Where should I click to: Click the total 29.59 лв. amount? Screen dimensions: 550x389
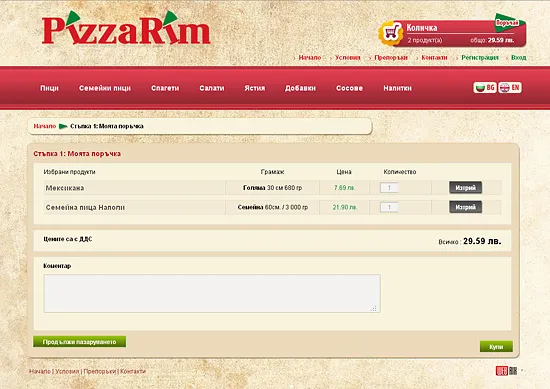482,241
